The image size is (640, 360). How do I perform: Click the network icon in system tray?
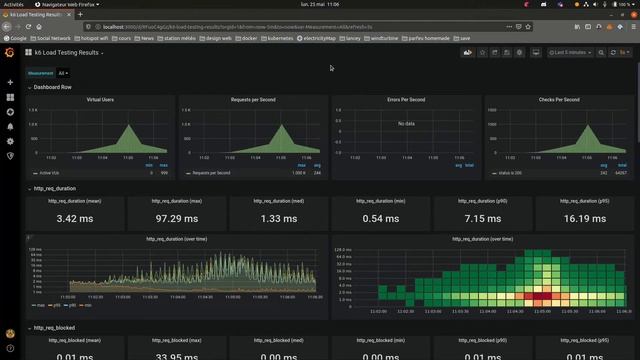click(586, 4)
